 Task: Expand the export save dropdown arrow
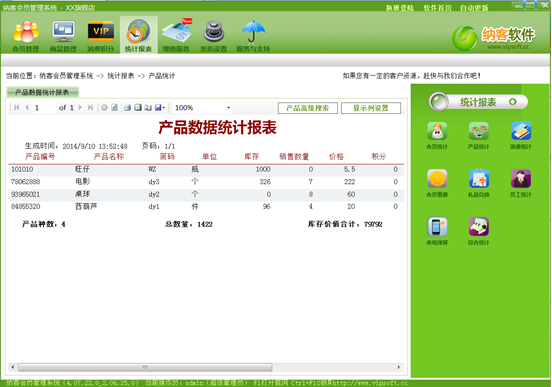coord(164,108)
